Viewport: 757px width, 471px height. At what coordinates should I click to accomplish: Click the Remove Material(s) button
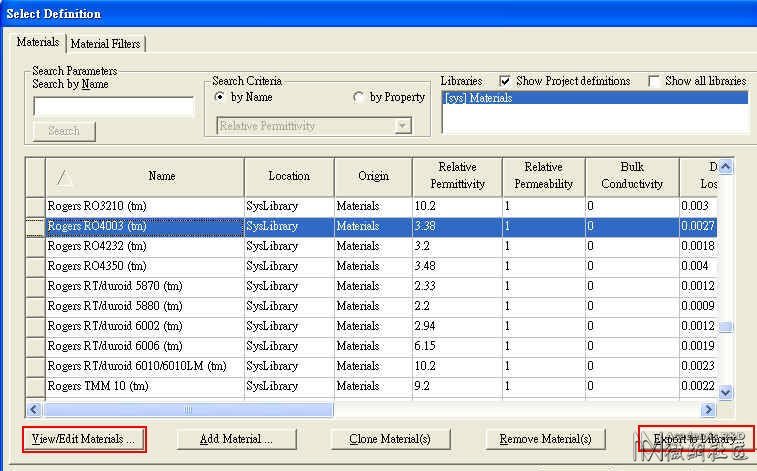pos(546,439)
